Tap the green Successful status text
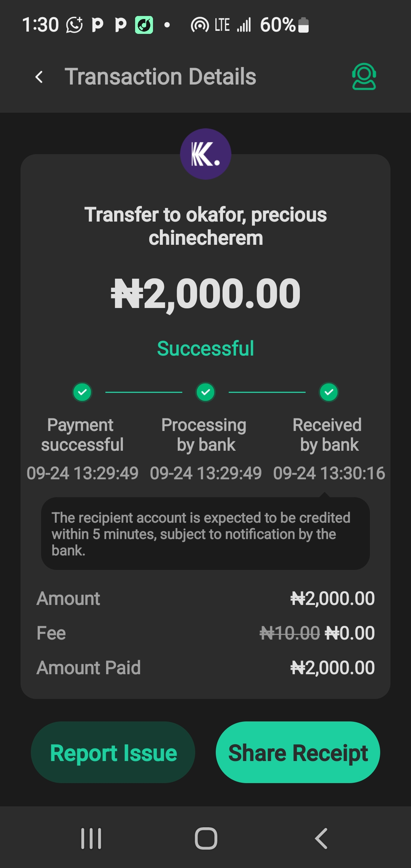Viewport: 411px width, 868px height. pyautogui.click(x=205, y=348)
